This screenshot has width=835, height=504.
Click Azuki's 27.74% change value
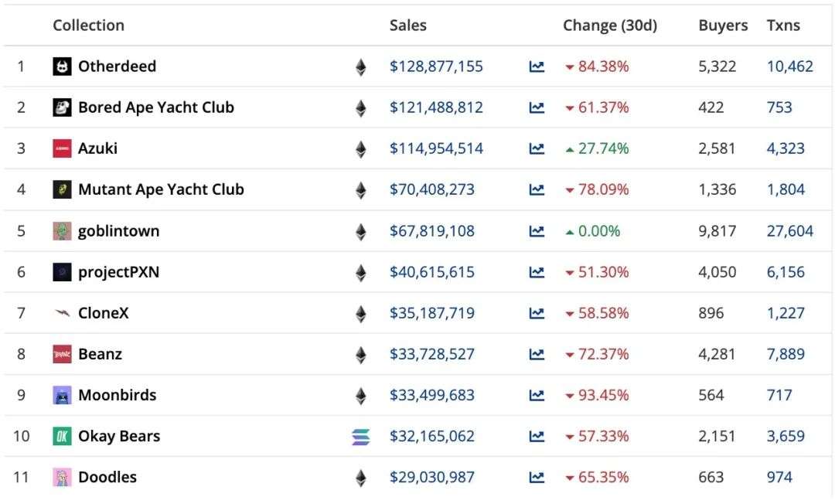click(x=603, y=148)
